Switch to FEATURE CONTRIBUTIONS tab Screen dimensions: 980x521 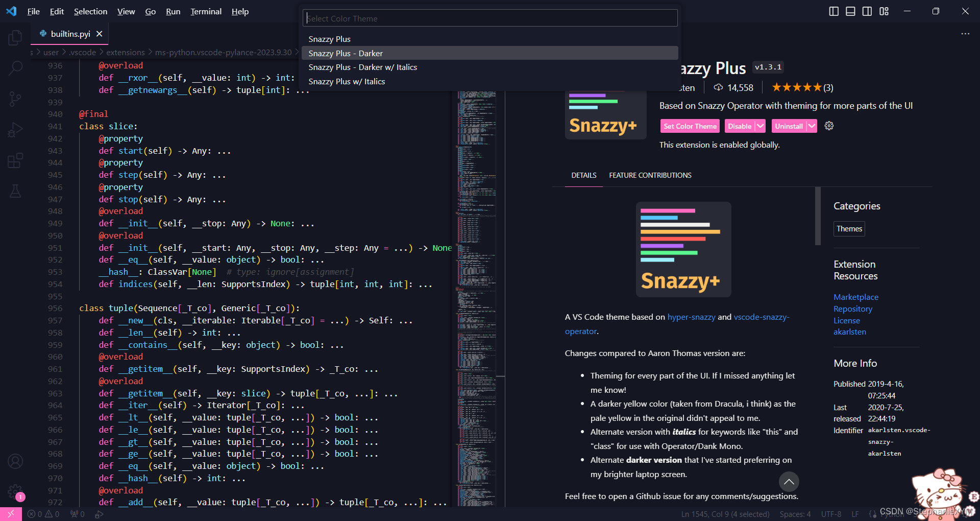pos(650,175)
